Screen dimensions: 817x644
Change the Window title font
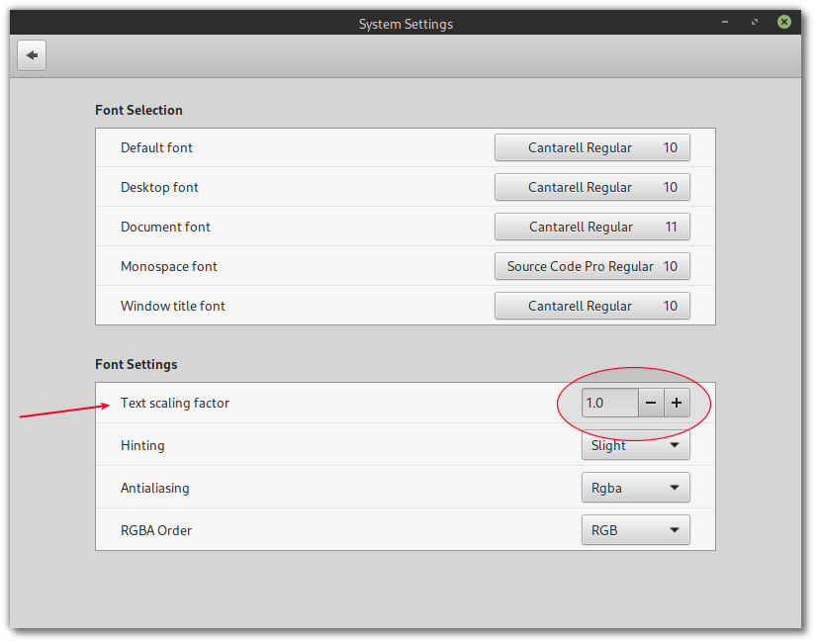coord(591,306)
